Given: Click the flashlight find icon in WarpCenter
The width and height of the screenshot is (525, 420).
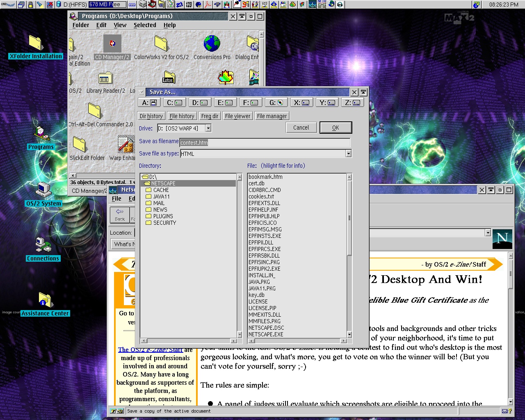Looking at the screenshot, I should pos(40,5).
